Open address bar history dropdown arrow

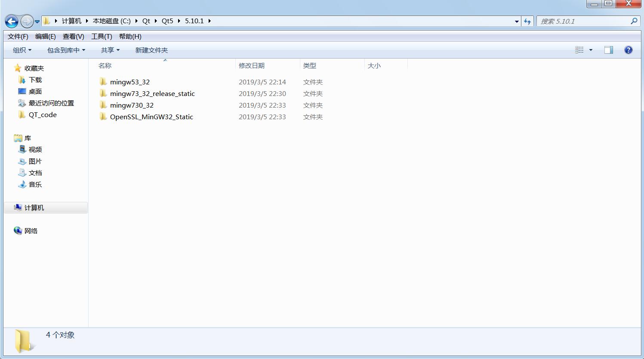tap(517, 21)
